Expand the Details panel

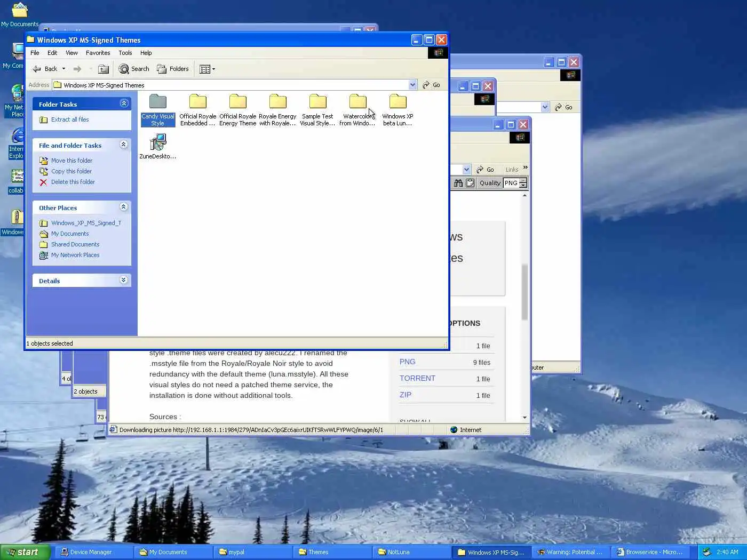[x=124, y=280]
